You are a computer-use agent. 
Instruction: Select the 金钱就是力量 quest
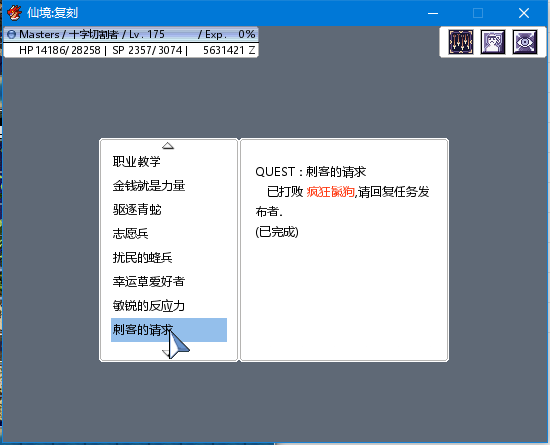pyautogui.click(x=149, y=186)
